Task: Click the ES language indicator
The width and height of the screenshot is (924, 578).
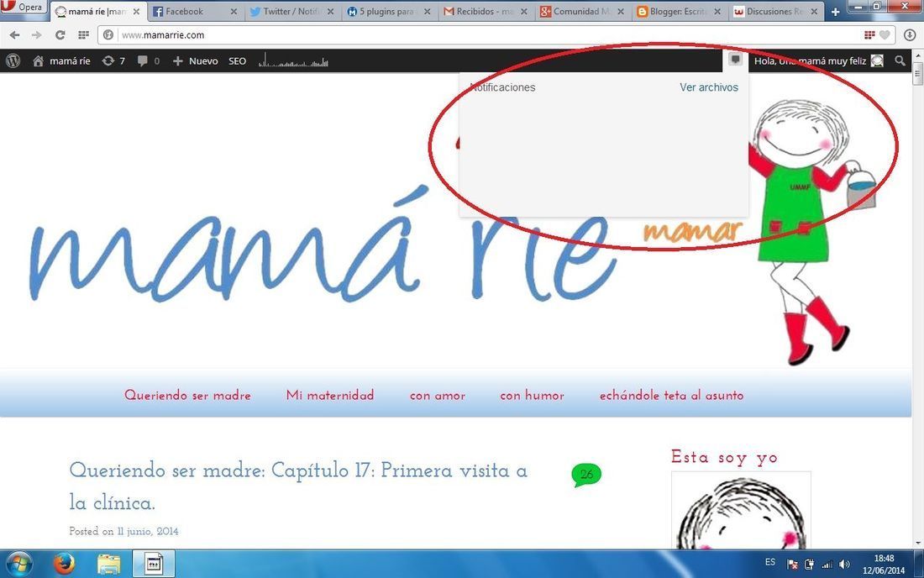Action: click(x=770, y=562)
